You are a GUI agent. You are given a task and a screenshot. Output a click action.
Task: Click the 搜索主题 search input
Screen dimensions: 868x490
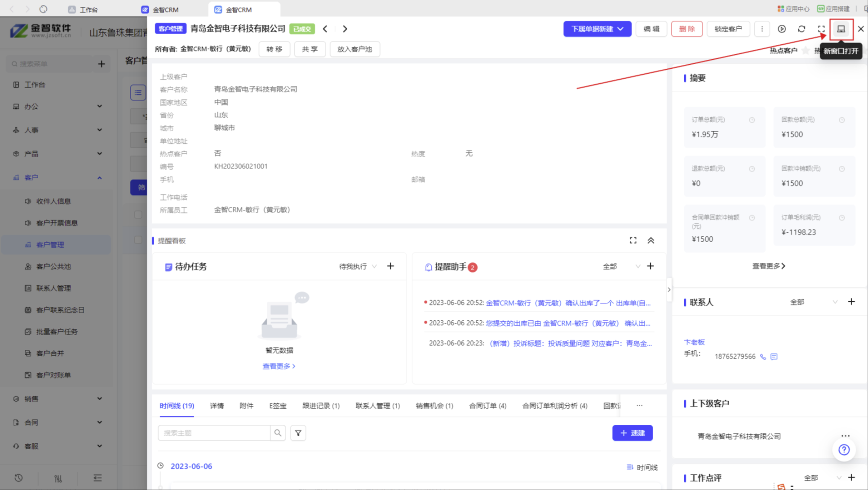(x=214, y=433)
